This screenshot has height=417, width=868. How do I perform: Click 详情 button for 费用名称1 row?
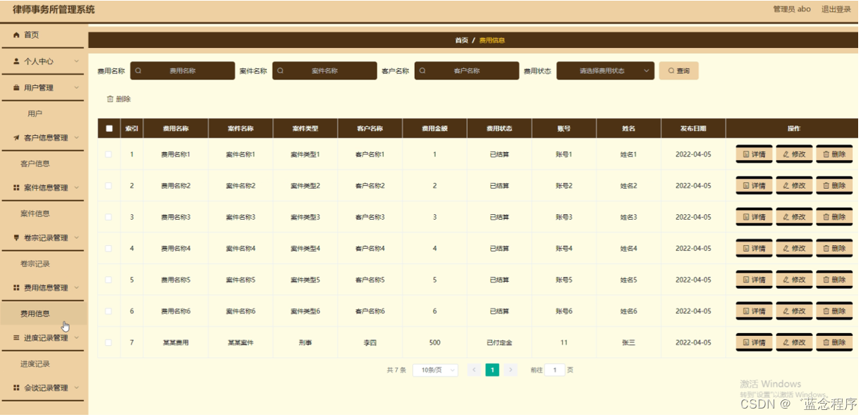tap(754, 154)
